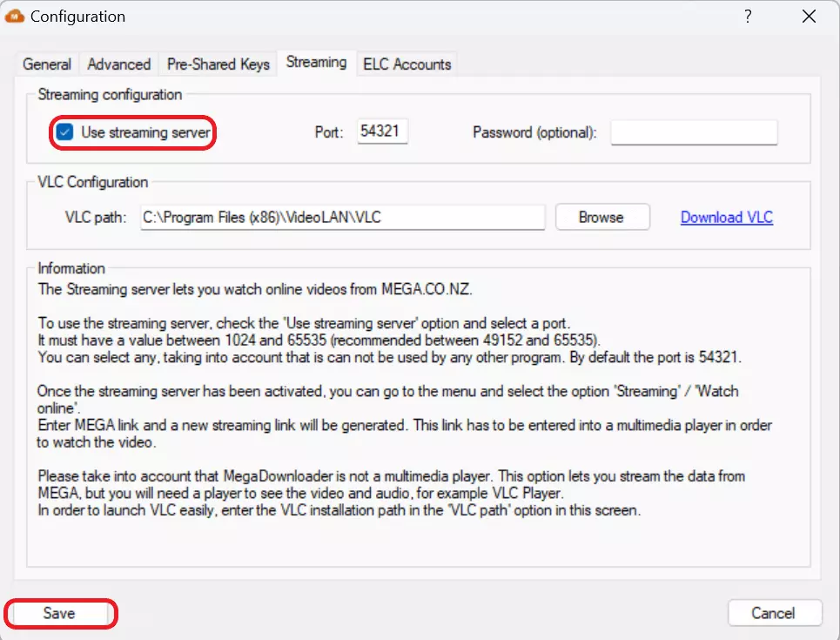The image size is (840, 640).
Task: Click the line about values 1024 and 65535
Action: click(319, 340)
